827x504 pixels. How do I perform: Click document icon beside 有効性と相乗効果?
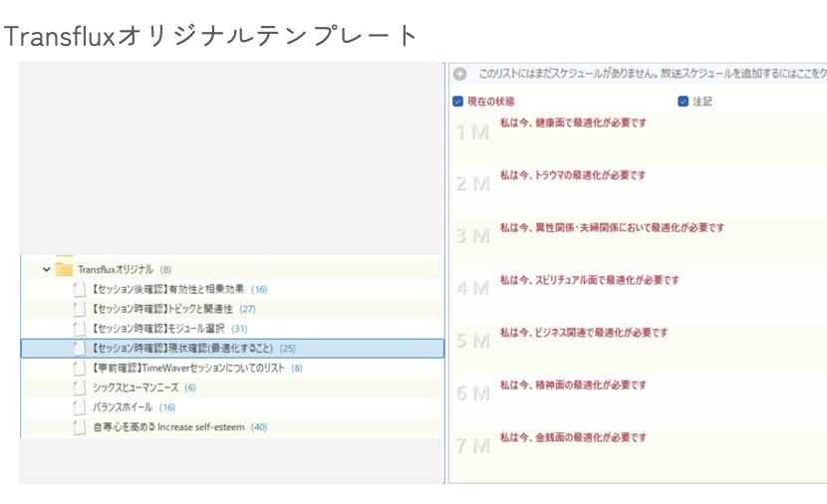(79, 290)
